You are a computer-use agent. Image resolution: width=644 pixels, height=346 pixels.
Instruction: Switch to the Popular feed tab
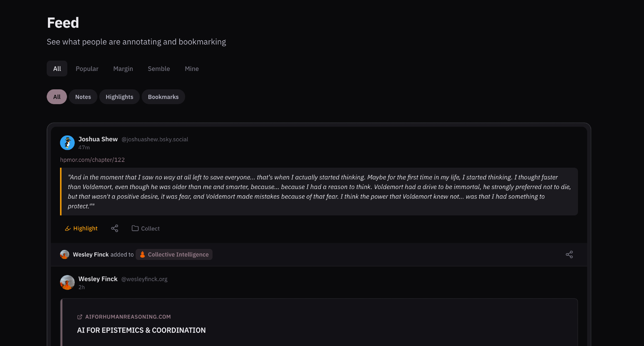pos(87,69)
